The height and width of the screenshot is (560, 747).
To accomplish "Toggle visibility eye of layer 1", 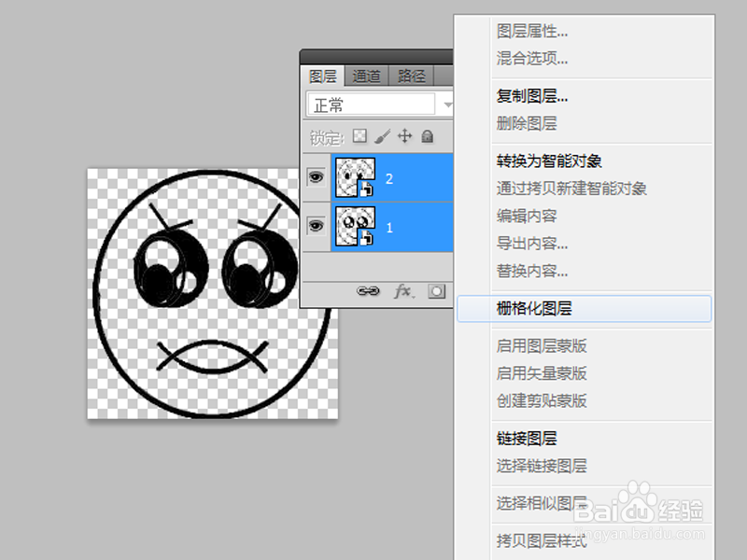I will [316, 225].
